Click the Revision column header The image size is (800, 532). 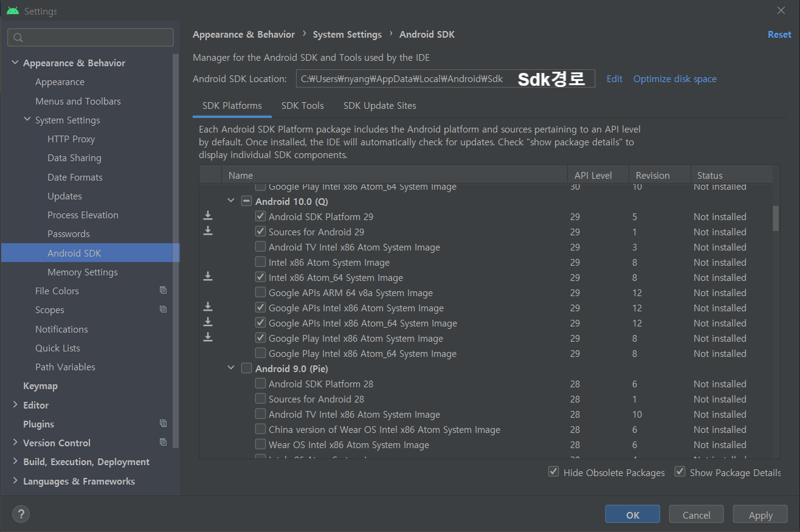pos(660,175)
